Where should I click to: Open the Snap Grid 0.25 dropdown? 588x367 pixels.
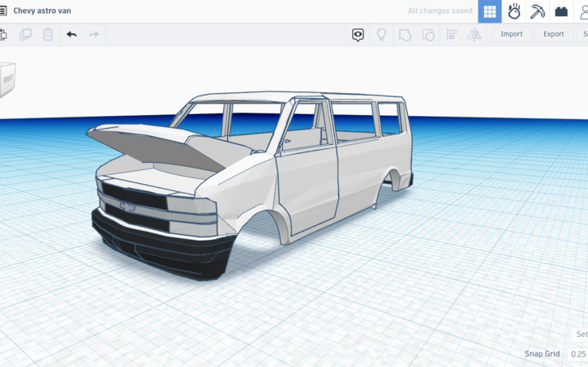tap(578, 354)
